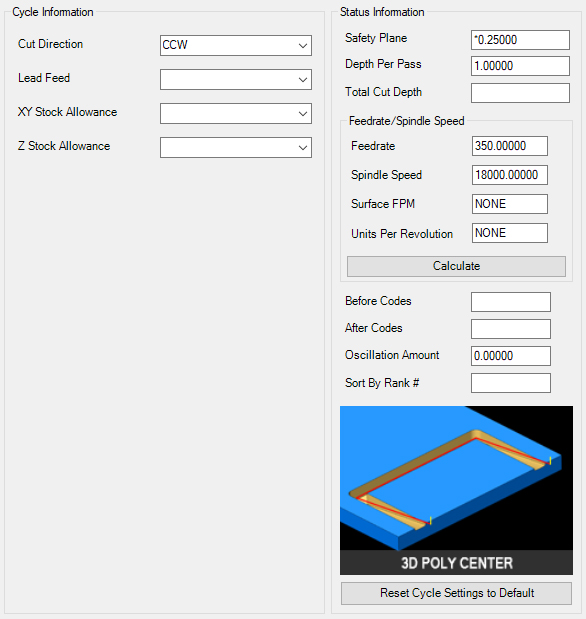This screenshot has width=586, height=619.
Task: Click the Total Cut Depth field
Action: pos(520,93)
